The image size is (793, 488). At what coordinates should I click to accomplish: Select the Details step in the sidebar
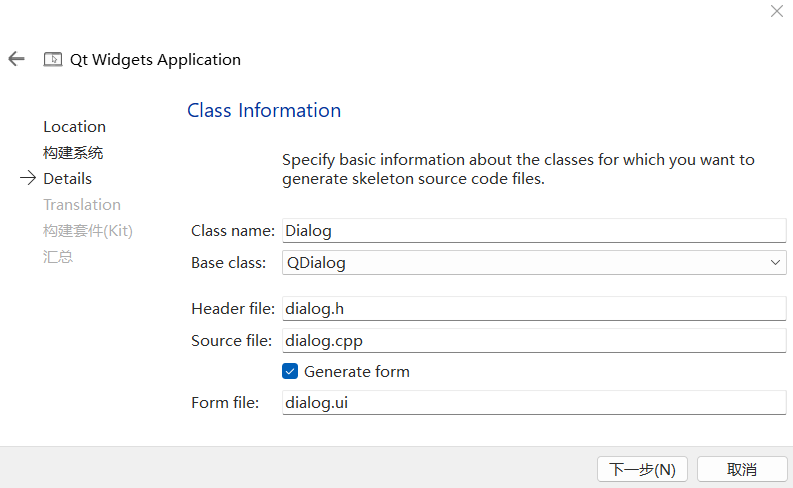68,179
